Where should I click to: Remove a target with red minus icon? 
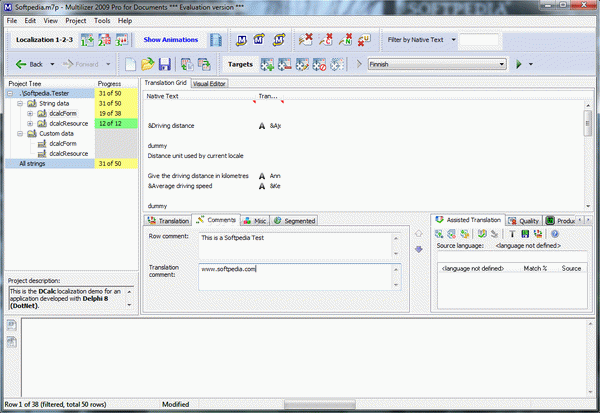(285, 64)
